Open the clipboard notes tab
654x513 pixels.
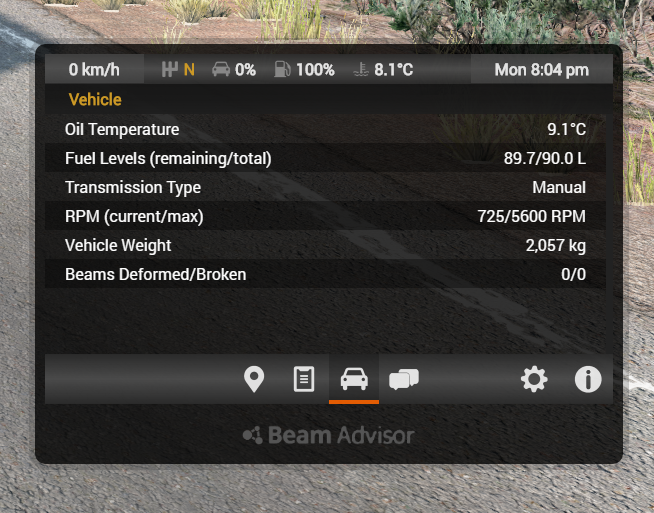pos(304,379)
